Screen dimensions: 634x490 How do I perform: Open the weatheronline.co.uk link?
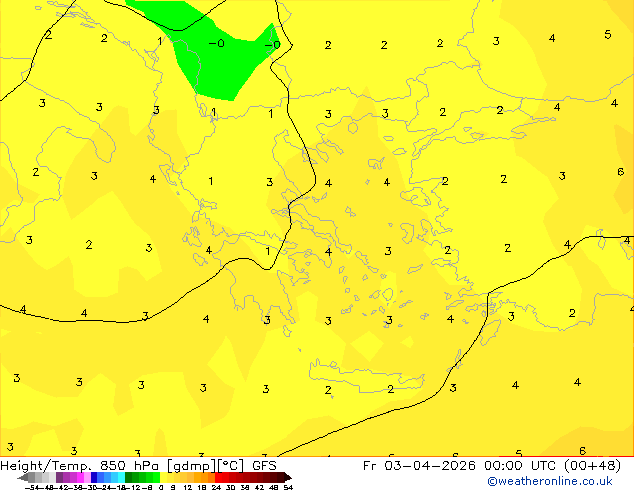point(549,481)
